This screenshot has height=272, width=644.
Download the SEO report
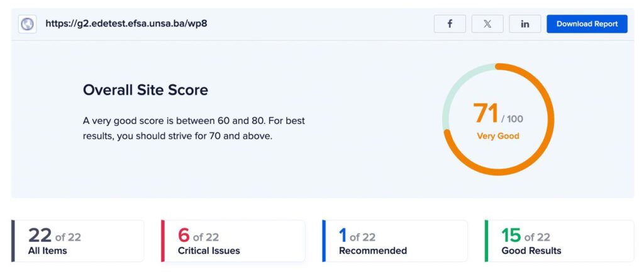point(587,24)
